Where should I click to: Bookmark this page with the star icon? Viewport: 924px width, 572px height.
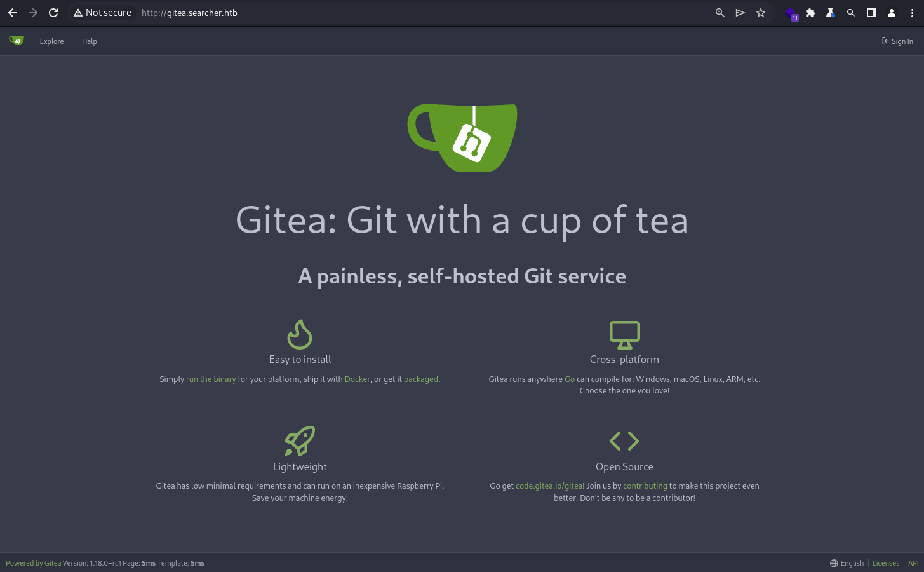click(x=761, y=13)
